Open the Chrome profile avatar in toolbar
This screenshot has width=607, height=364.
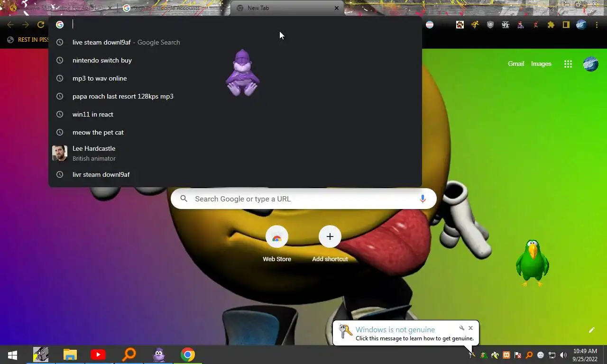coord(581,25)
